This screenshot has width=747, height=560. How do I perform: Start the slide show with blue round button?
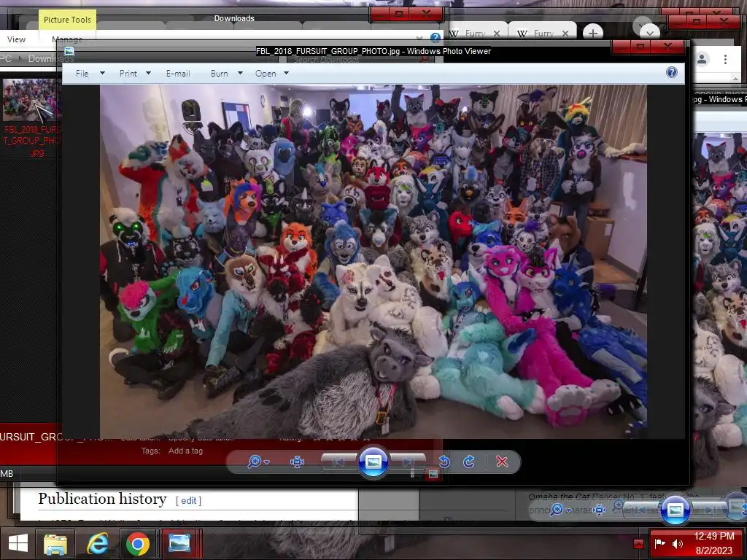pyautogui.click(x=373, y=462)
